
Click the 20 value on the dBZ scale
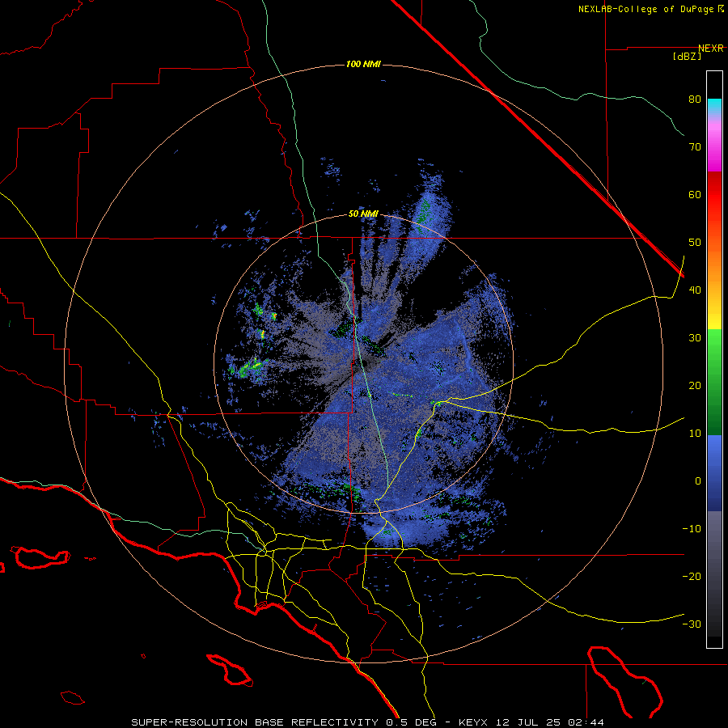pyautogui.click(x=695, y=385)
